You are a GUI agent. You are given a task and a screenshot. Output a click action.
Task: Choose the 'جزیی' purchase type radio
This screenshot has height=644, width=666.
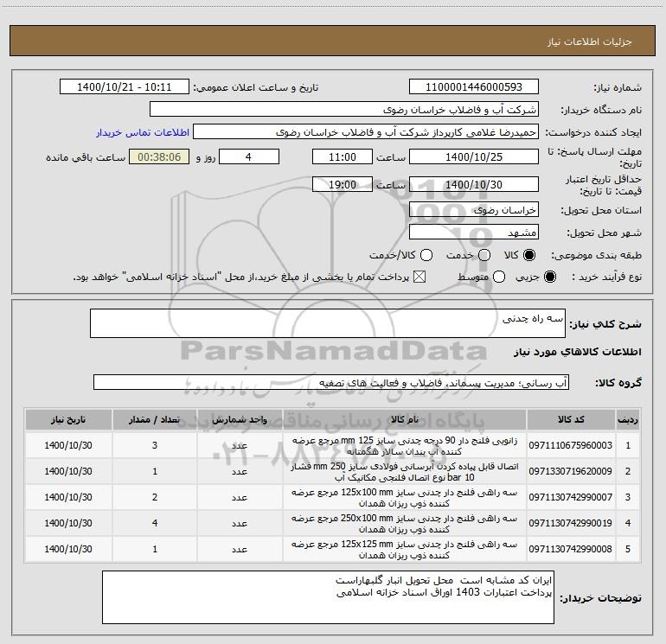pyautogui.click(x=549, y=277)
